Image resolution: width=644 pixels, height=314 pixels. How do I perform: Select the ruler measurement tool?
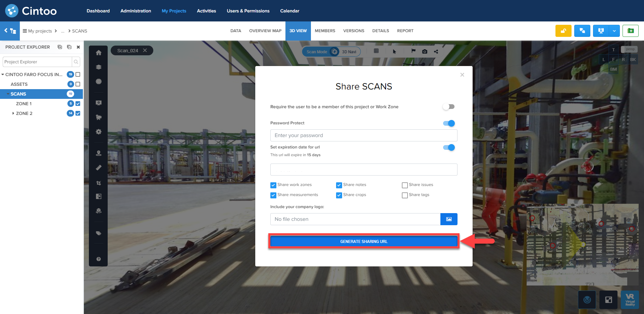coord(99,168)
